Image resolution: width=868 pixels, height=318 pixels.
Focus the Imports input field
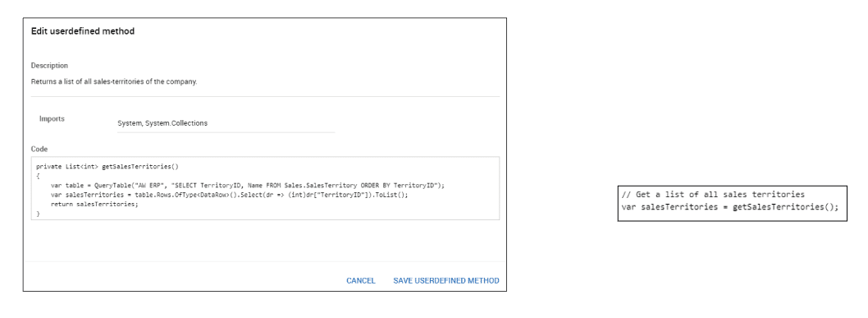226,123
